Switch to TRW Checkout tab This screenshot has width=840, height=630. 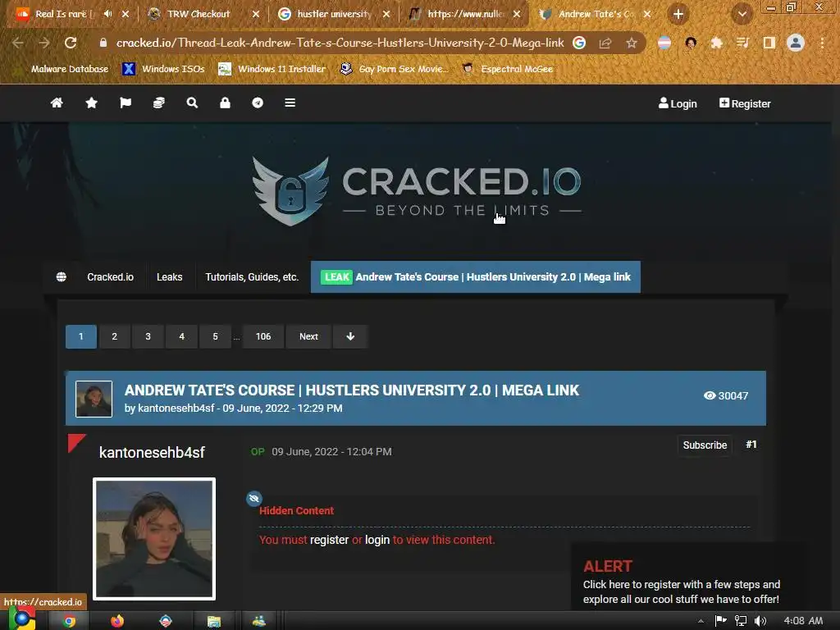coord(198,14)
